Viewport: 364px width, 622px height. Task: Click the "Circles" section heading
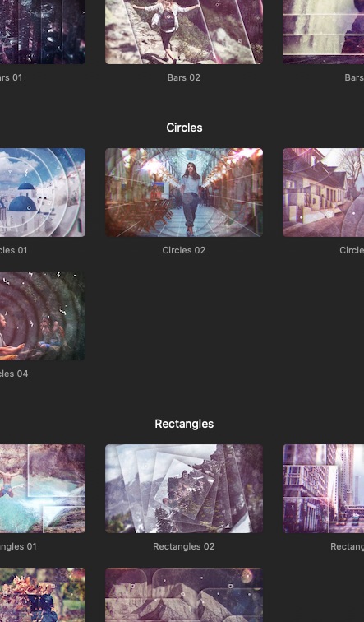[184, 128]
